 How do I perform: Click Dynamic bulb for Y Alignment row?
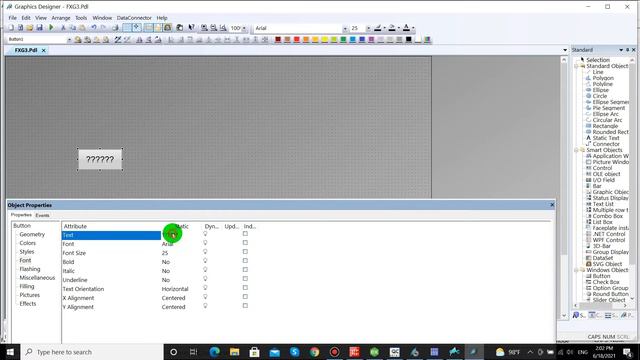coord(205,306)
